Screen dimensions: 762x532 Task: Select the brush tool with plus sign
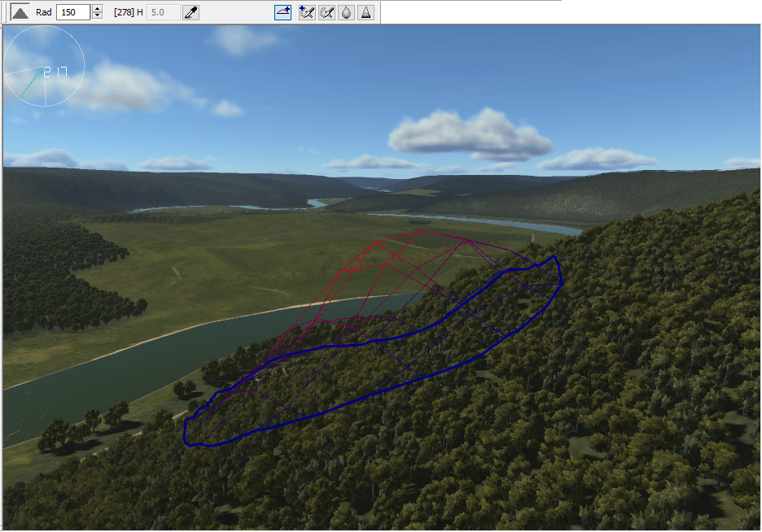pos(307,12)
